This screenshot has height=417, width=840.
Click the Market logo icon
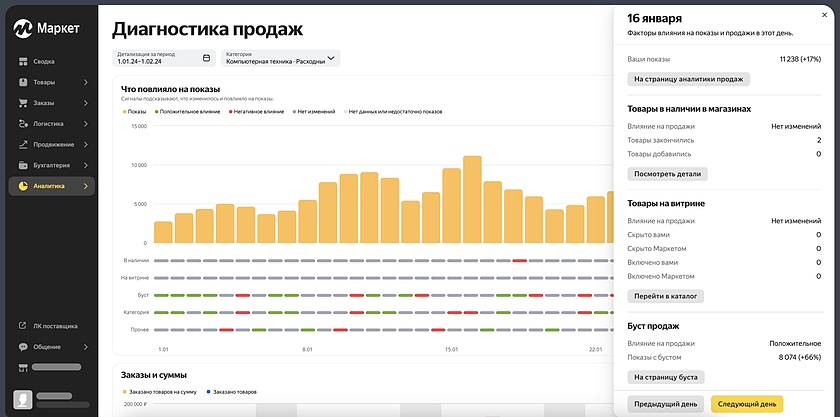tap(23, 29)
